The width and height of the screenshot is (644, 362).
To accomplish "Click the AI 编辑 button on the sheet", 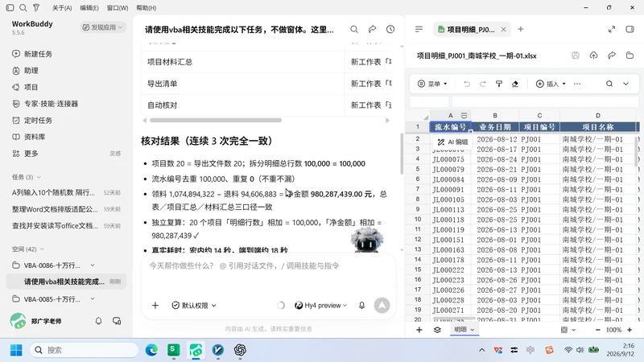I will click(x=452, y=142).
